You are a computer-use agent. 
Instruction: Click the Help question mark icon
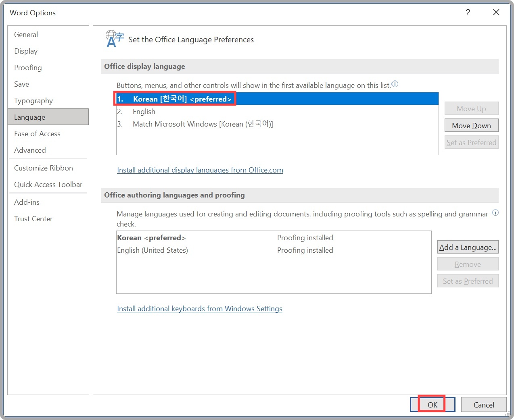tap(468, 12)
